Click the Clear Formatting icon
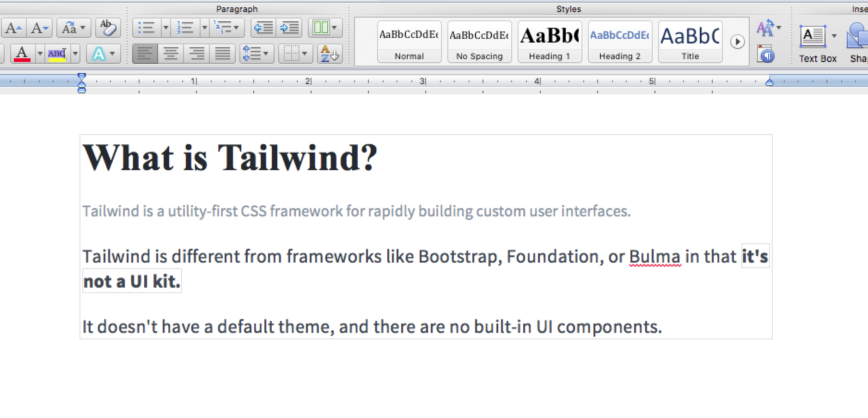This screenshot has width=868, height=418. click(108, 27)
